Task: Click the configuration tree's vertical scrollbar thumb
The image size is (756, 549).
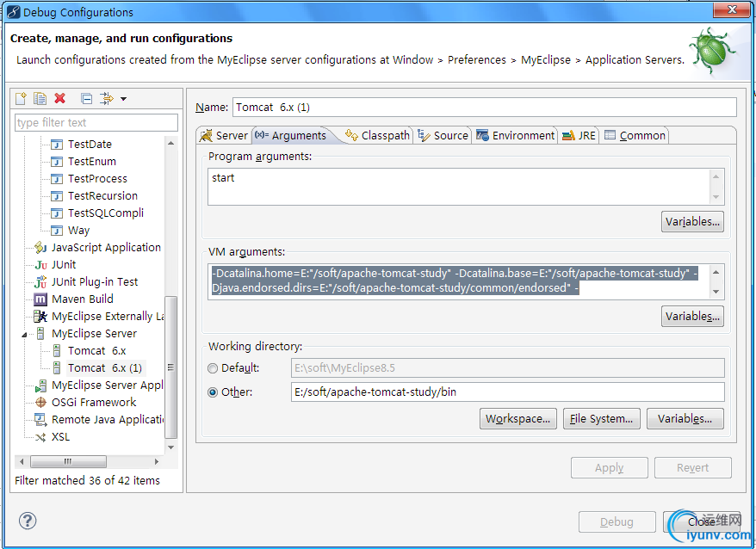Action: [171, 367]
